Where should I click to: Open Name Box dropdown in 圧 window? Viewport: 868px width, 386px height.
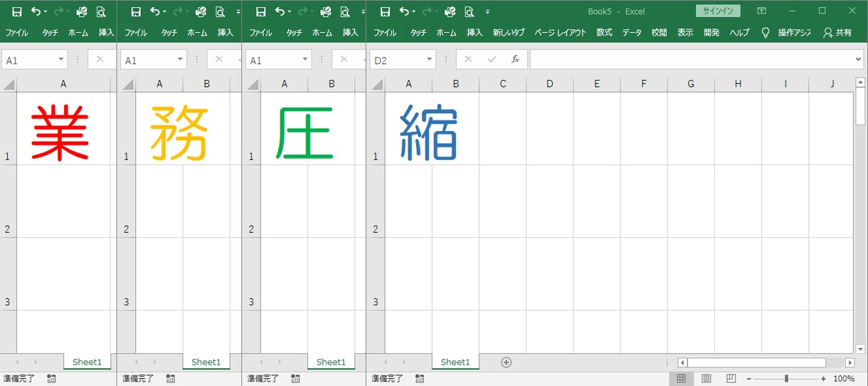306,61
